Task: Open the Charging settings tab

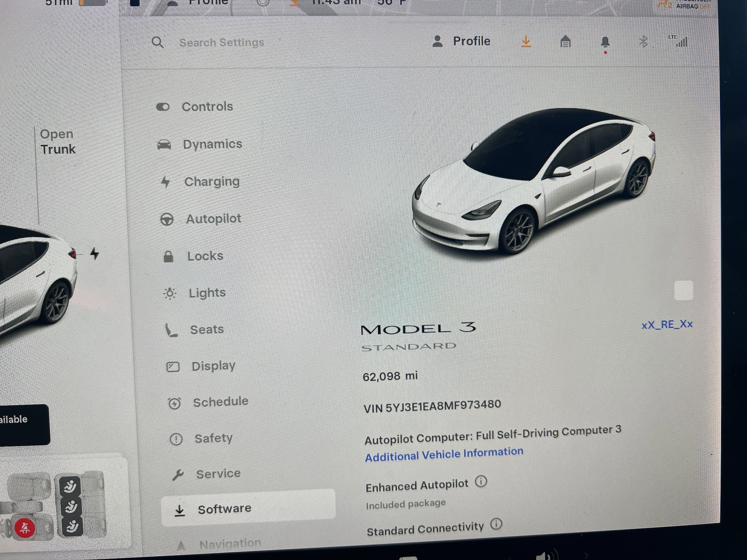Action: click(212, 182)
